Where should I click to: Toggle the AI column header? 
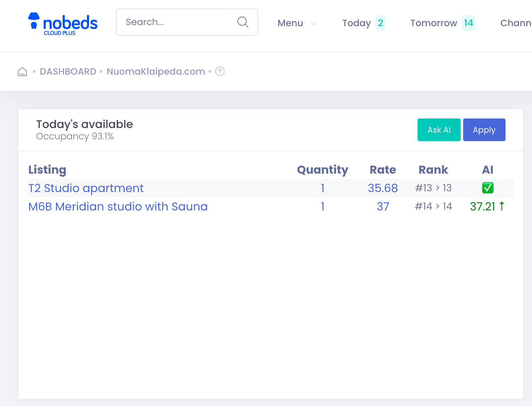pos(488,170)
